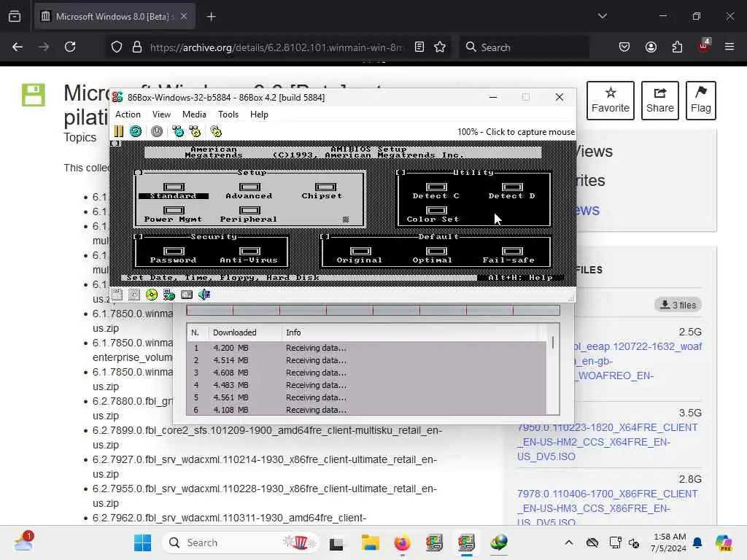
Task: Select Anti-Virus in Security box
Action: click(x=249, y=255)
